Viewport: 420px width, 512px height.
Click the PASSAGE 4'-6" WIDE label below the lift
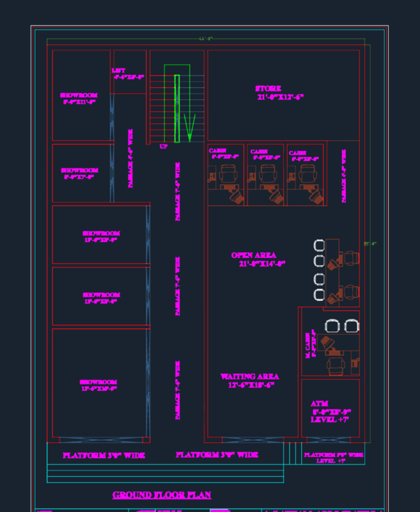(x=130, y=158)
